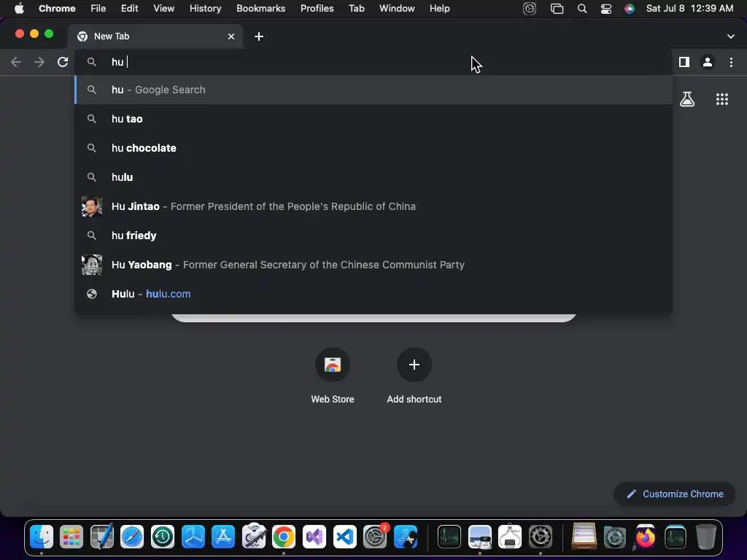The image size is (747, 560).
Task: Open System Information chip icon in Dock
Action: [x=510, y=536]
